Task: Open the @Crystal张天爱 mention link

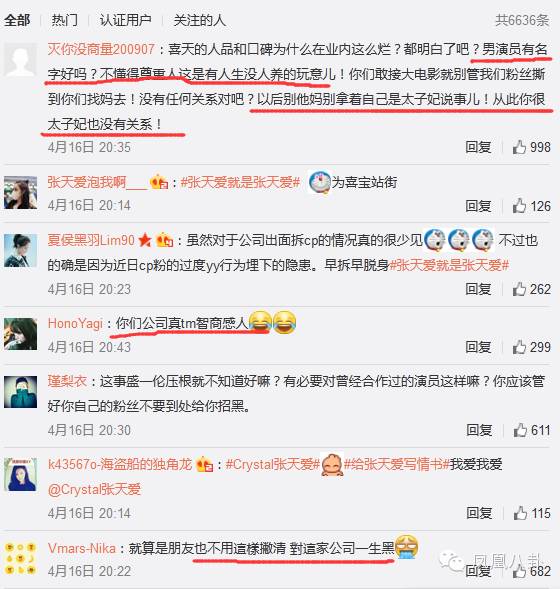Action: point(94,489)
